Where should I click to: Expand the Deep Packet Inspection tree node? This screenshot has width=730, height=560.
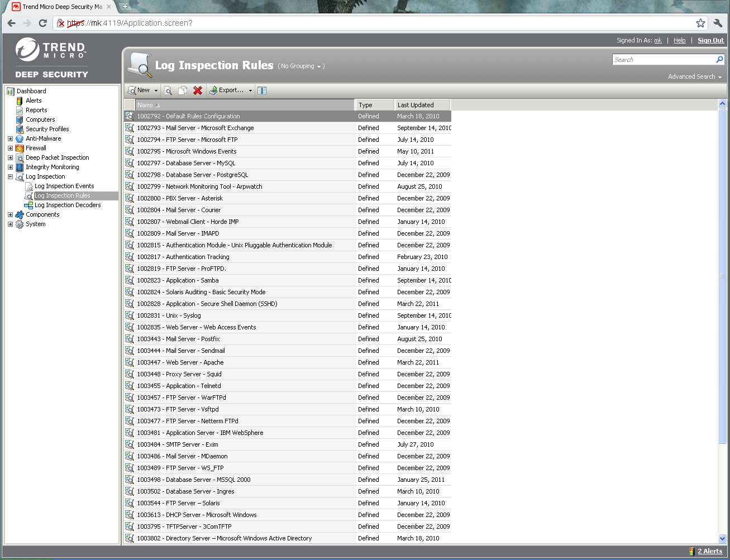coord(10,157)
